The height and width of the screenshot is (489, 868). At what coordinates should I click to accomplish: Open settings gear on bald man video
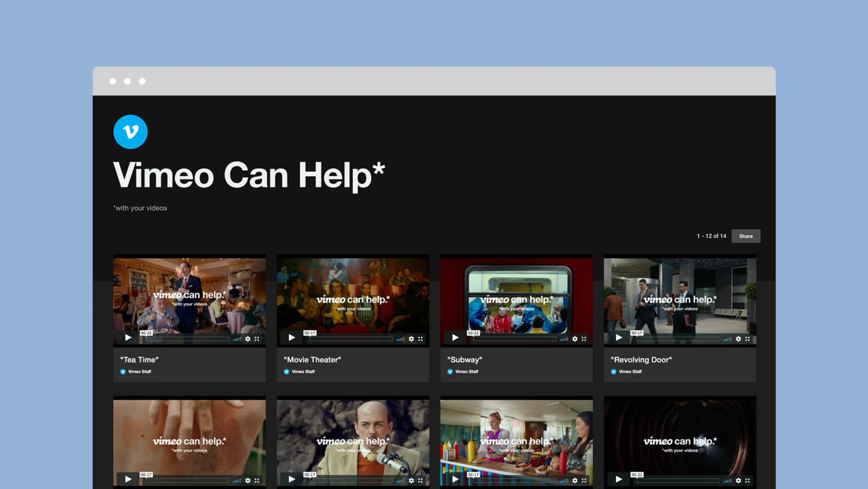pos(411,480)
